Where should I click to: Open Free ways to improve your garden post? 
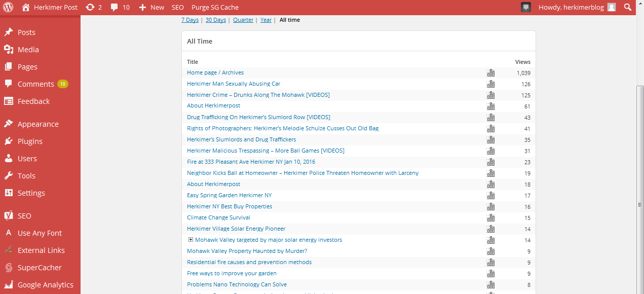pos(232,273)
